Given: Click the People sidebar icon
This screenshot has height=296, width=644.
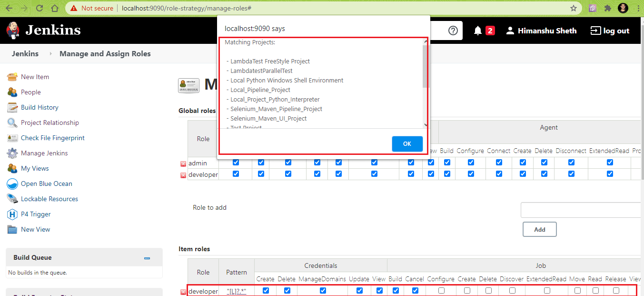Looking at the screenshot, I should click(x=12, y=92).
